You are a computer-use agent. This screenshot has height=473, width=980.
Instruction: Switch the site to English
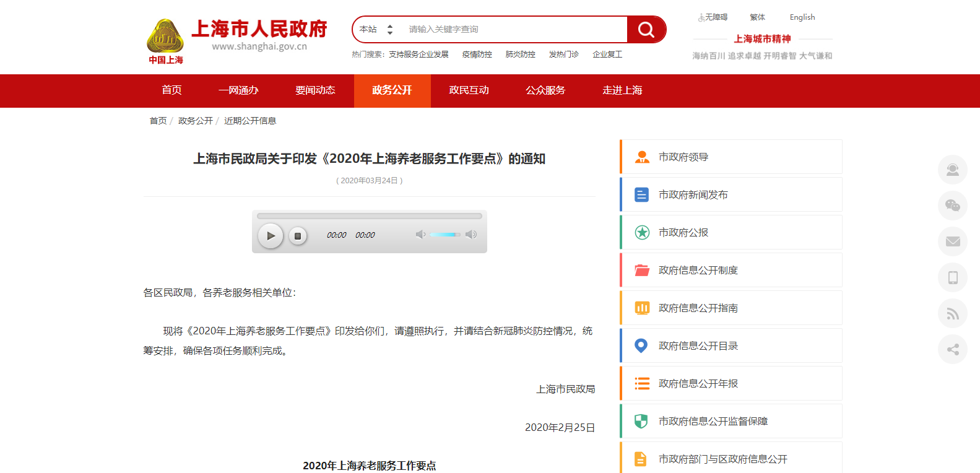tap(802, 17)
